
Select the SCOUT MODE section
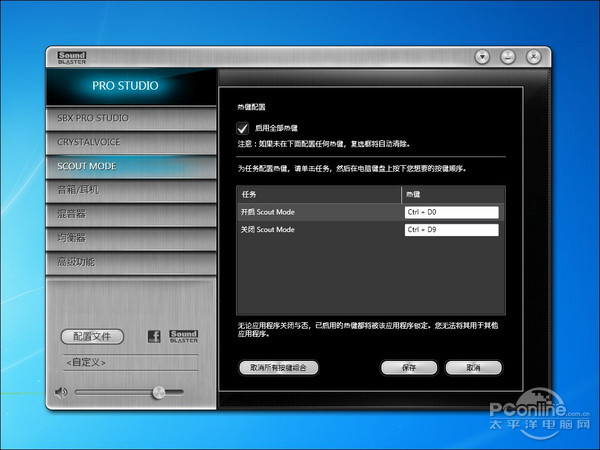(131, 166)
